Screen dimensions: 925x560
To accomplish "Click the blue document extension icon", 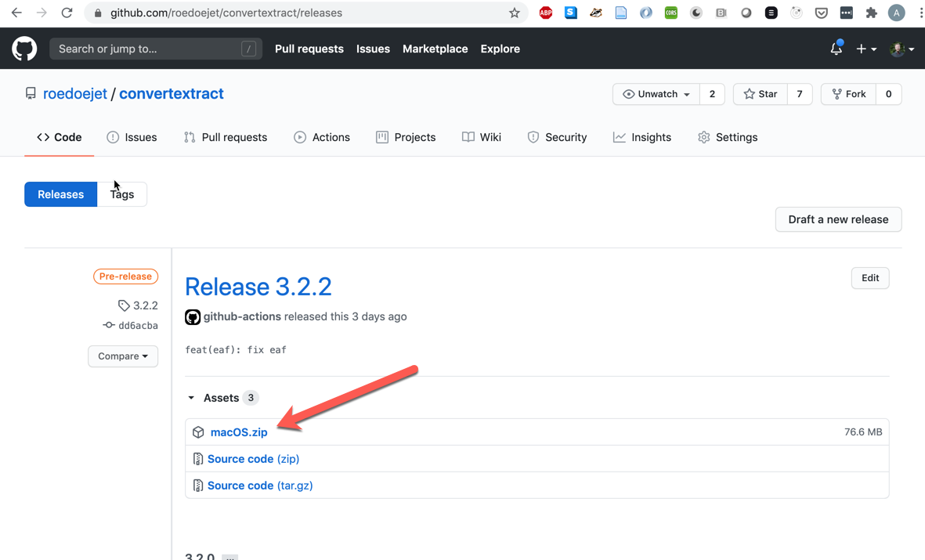I will 620,13.
